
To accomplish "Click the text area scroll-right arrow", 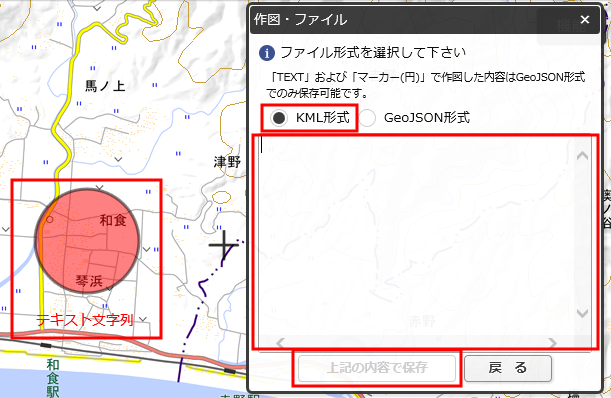I will [x=553, y=343].
